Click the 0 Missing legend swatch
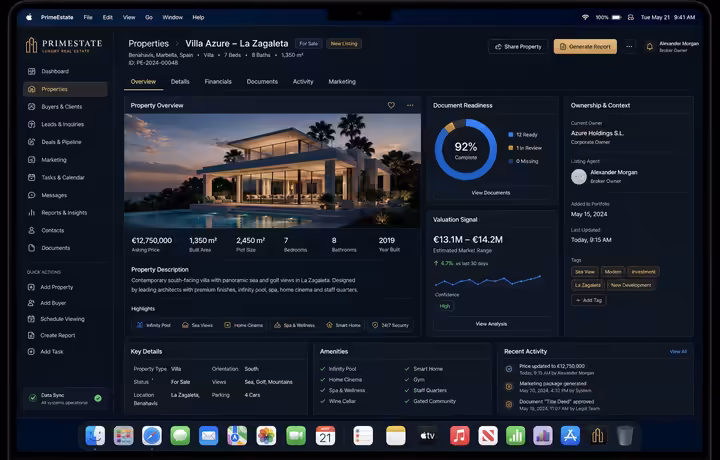Image resolution: width=720 pixels, height=460 pixels. coord(511,161)
